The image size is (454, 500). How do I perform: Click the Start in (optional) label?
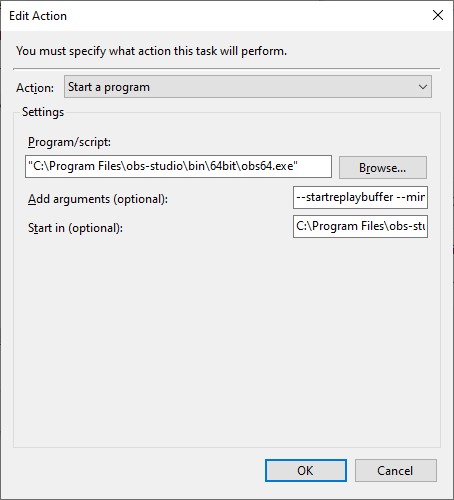(75, 228)
